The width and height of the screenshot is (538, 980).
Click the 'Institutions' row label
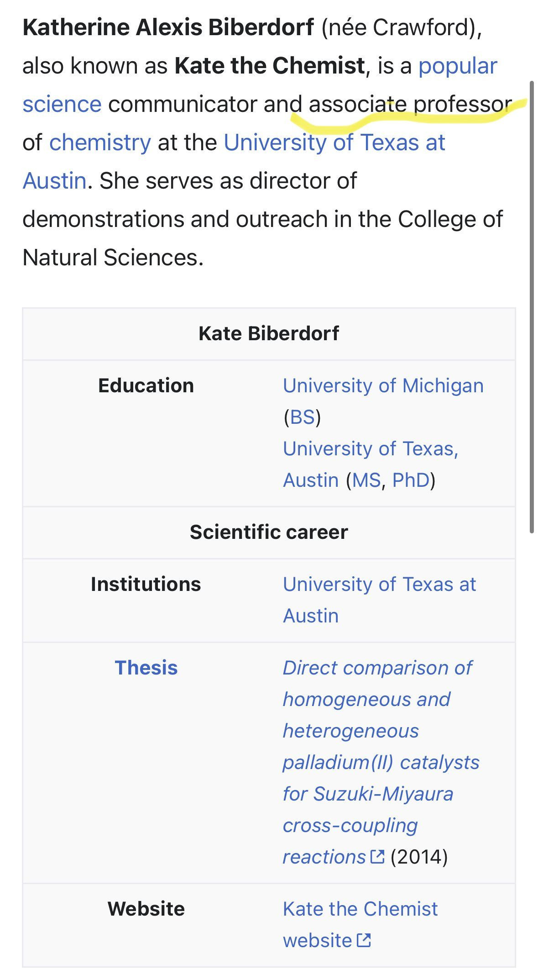point(146,584)
